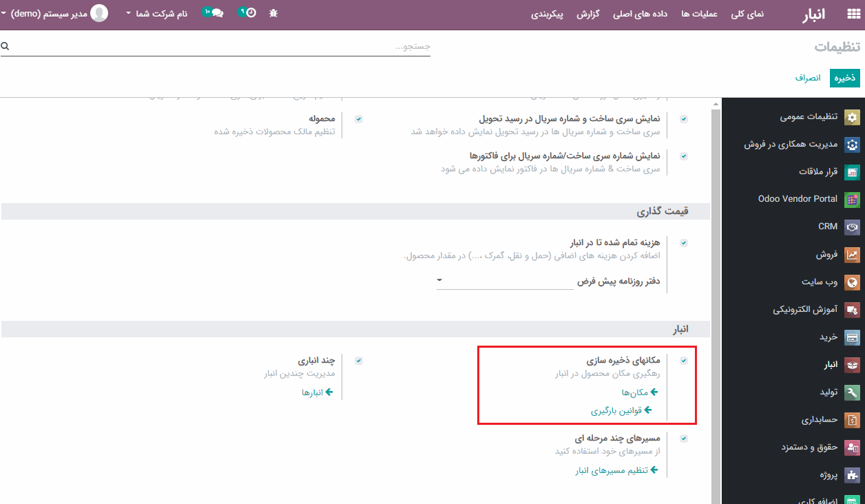Open حسابداری document icon
This screenshot has height=504, width=865.
coord(853,420)
